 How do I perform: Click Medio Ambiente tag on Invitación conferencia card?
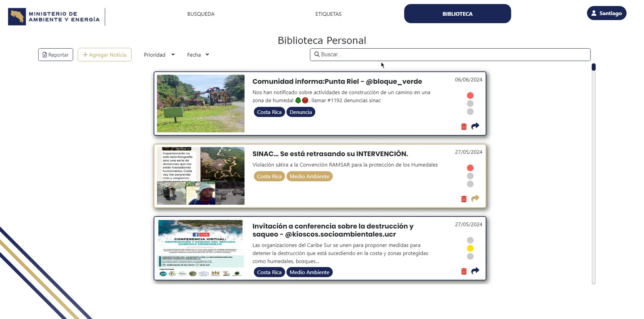(310, 272)
